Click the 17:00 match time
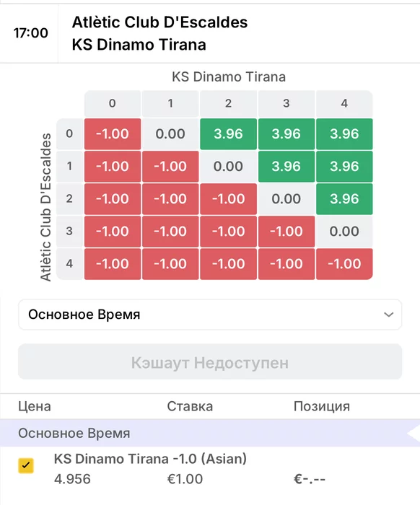This screenshot has width=420, height=505. (x=31, y=33)
